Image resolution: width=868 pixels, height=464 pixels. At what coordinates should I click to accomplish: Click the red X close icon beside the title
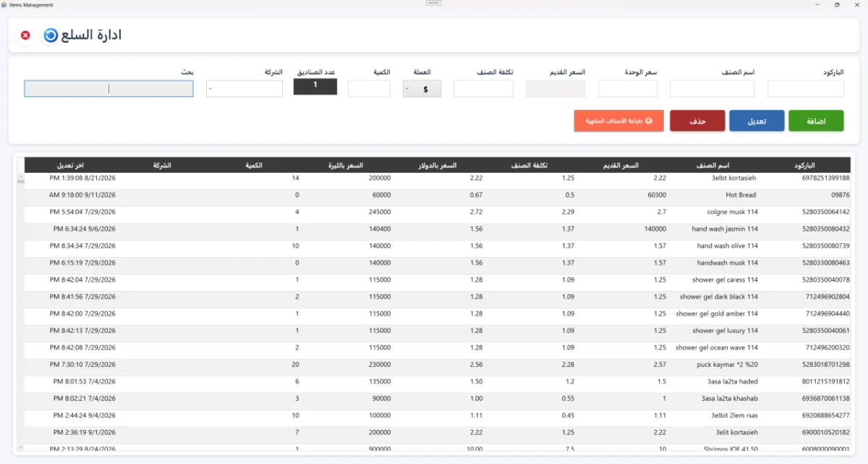pos(26,35)
